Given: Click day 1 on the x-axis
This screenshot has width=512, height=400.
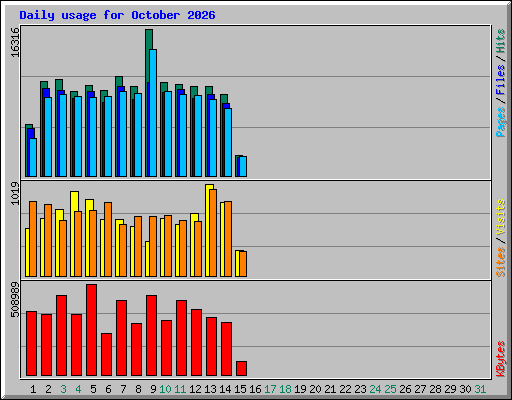Looking at the screenshot, I should 33,389.
